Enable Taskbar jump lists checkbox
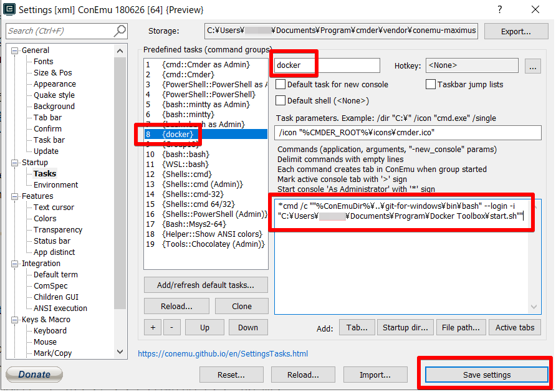This screenshot has height=392, width=556. (x=431, y=84)
